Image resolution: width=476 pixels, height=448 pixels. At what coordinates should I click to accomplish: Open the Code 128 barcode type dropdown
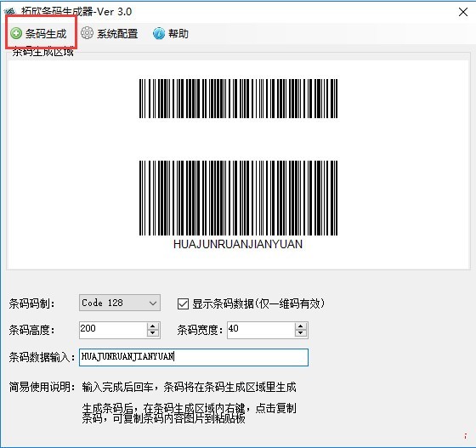point(120,303)
